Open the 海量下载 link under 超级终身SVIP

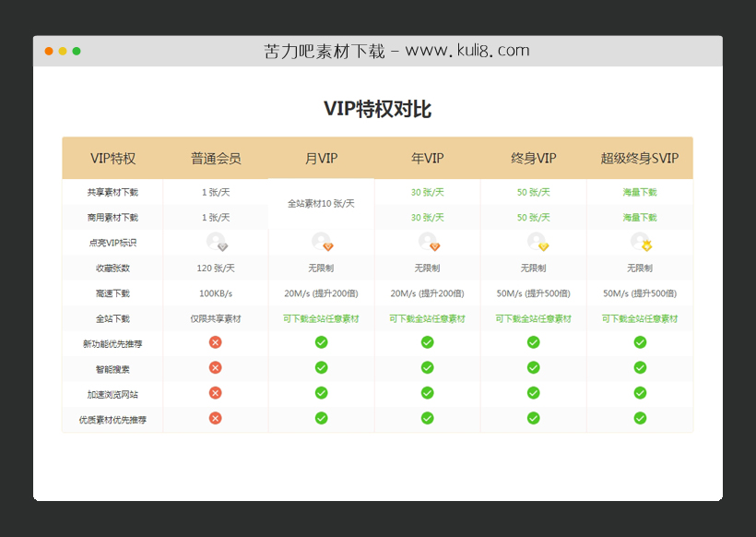coord(640,192)
